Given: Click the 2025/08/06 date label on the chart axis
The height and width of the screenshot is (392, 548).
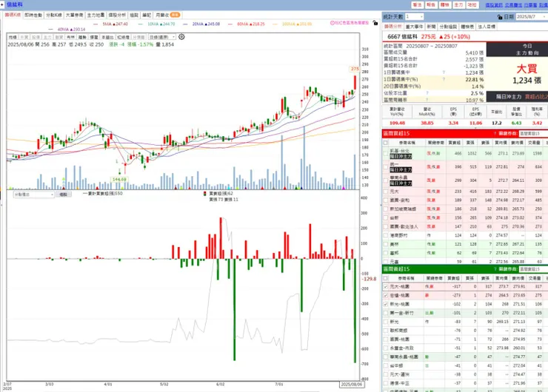Looking at the screenshot, I should click(352, 385).
